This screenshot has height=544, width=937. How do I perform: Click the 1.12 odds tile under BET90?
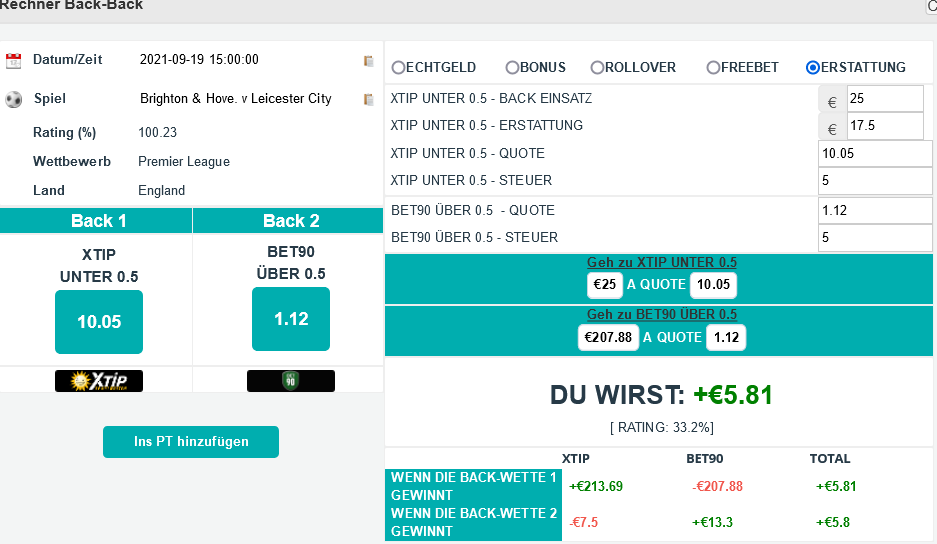(x=291, y=319)
